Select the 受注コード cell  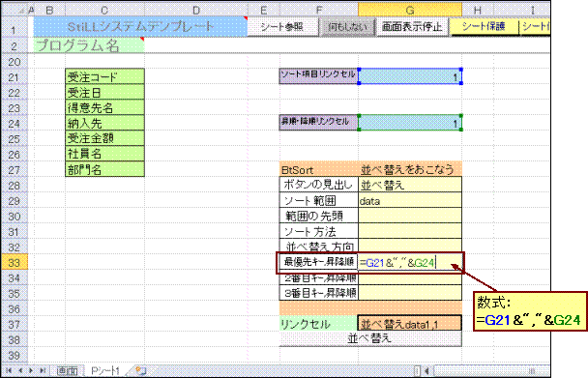tap(104, 76)
